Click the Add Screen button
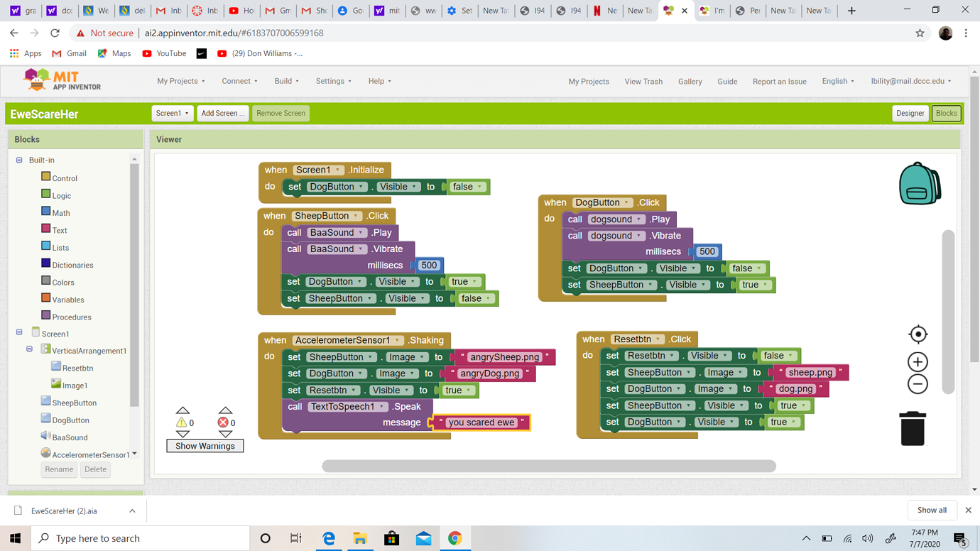Screen dimensions: 980x551 click(x=222, y=114)
